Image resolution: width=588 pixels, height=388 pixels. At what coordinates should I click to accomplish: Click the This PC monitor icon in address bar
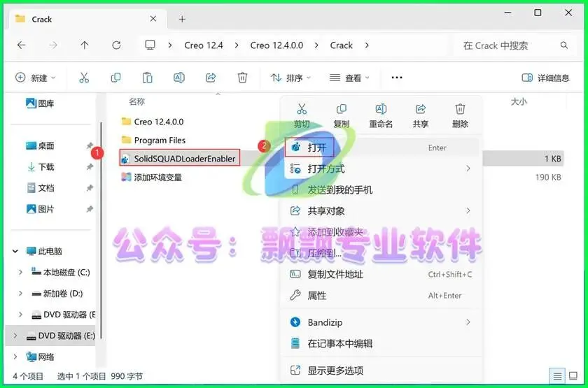point(150,45)
